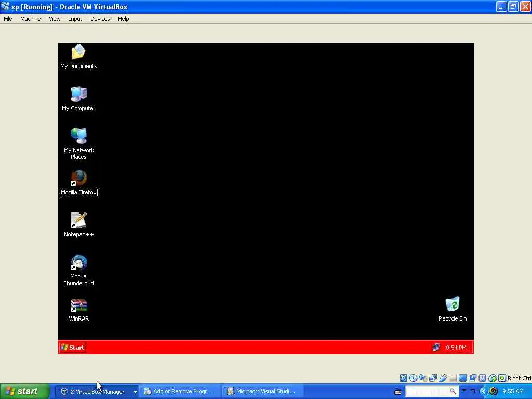Select the WinRAR shortcut icon
Image resolution: width=532 pixels, height=399 pixels.
[79, 310]
